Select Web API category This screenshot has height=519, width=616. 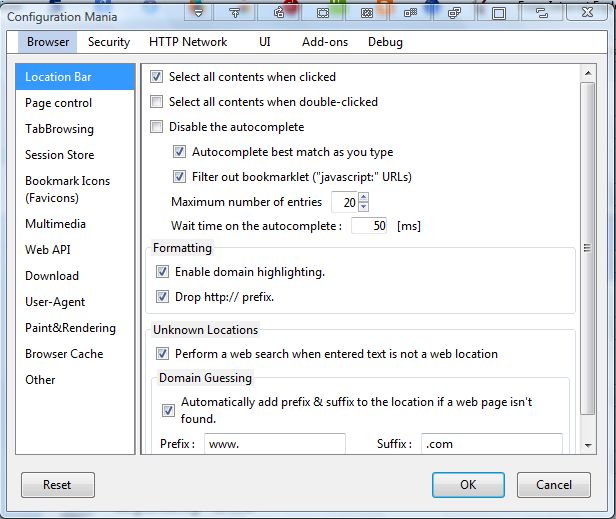(x=75, y=250)
